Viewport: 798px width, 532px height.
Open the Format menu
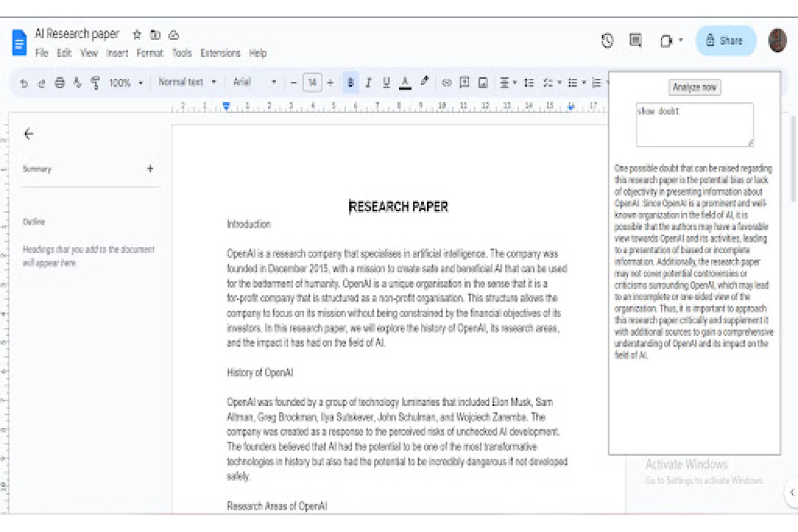150,53
